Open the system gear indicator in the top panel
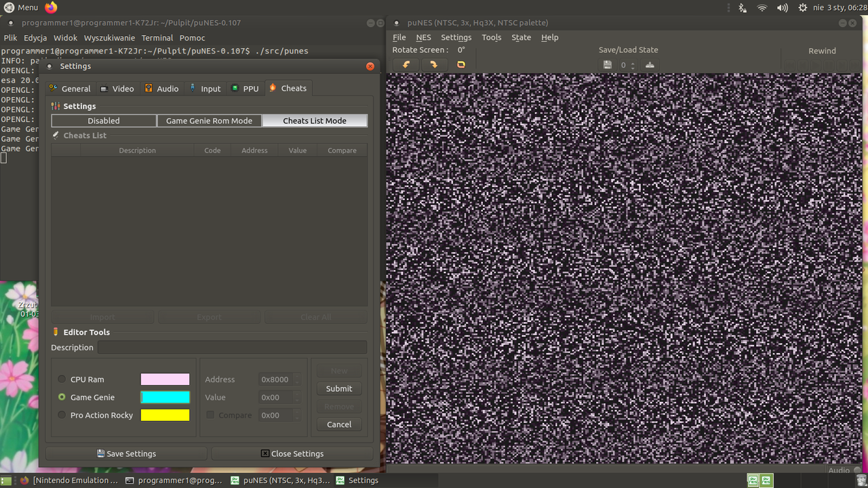Screen dimensions: 868x488 803,7
